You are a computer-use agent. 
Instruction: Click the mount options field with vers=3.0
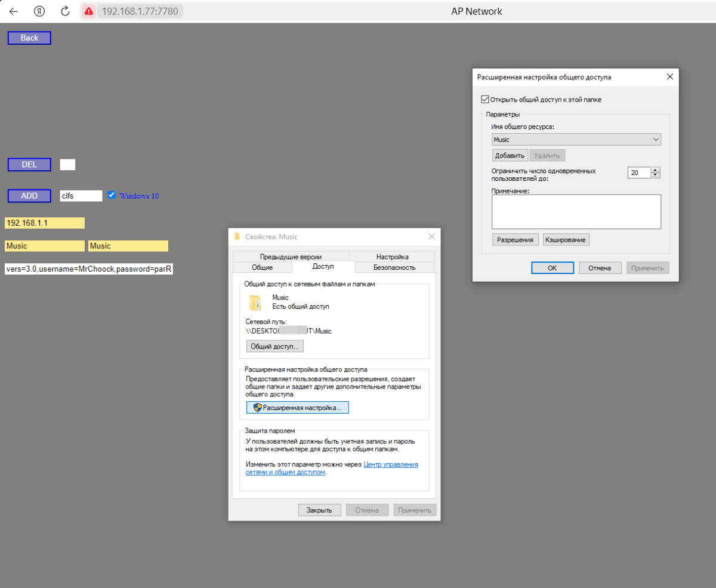[x=88, y=269]
